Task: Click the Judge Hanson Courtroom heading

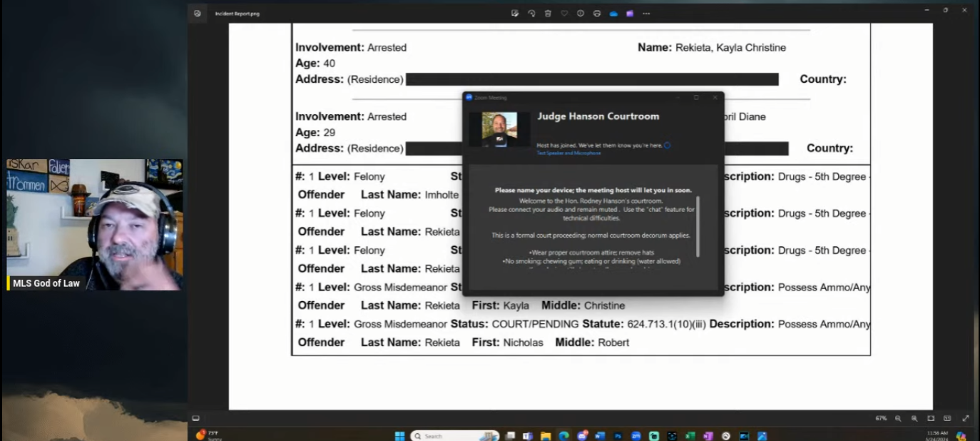Action: click(x=598, y=116)
